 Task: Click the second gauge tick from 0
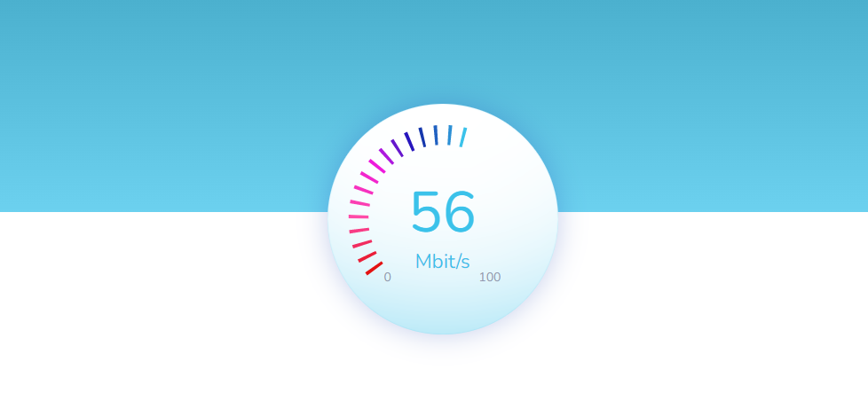pos(367,256)
